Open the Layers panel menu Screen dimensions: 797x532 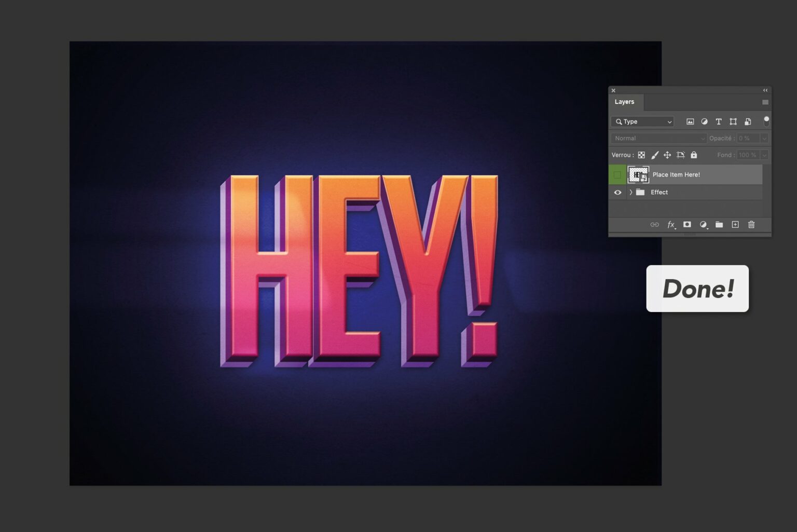click(x=765, y=102)
